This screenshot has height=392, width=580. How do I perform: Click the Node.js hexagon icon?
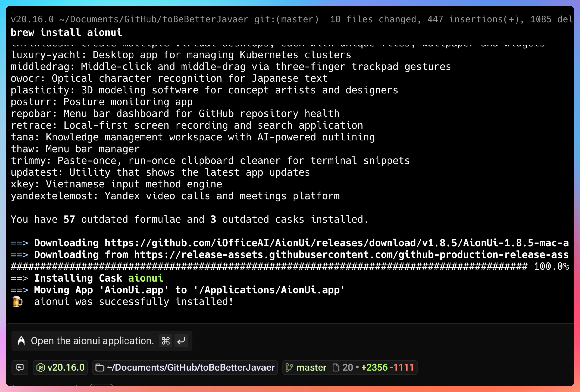click(41, 368)
